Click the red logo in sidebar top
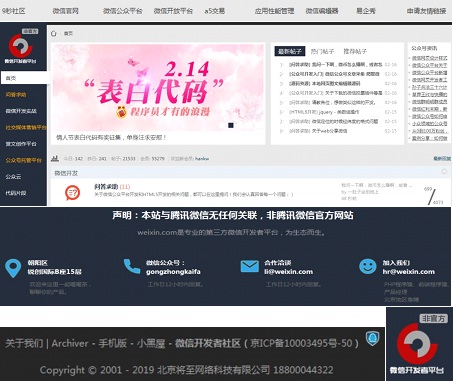 point(21,46)
